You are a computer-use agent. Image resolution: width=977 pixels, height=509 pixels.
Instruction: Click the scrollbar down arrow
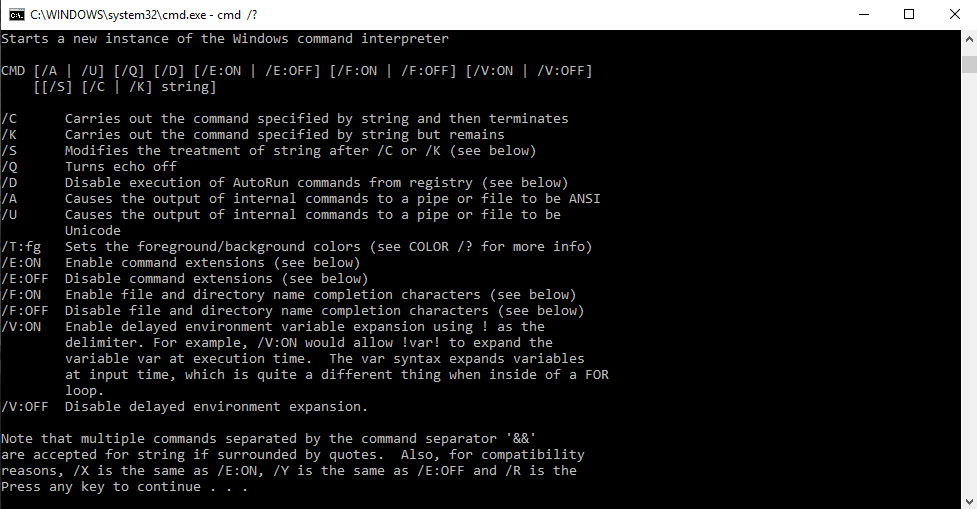[x=970, y=501]
